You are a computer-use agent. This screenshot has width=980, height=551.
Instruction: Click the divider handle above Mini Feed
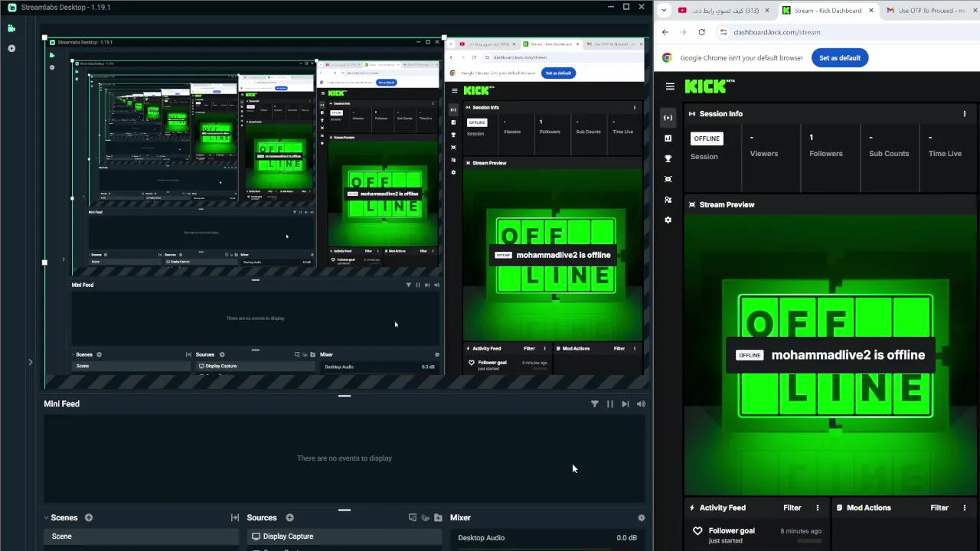pos(345,396)
